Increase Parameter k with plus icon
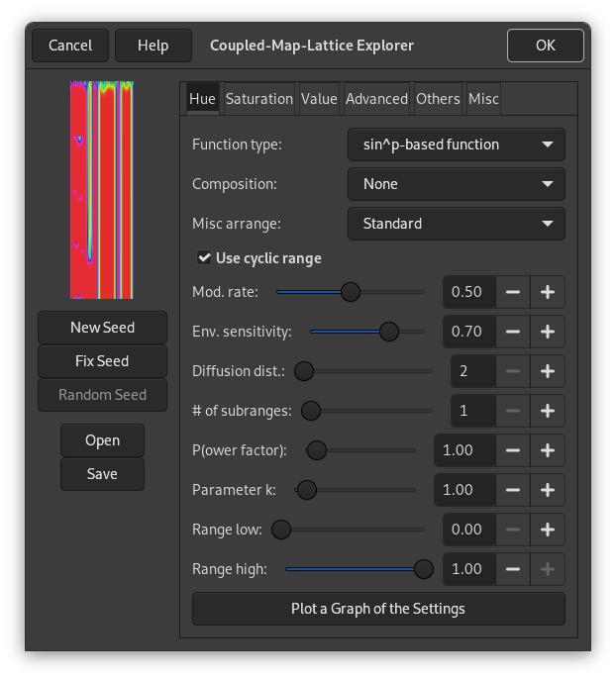Image resolution: width=616 pixels, height=679 pixels. pos(548,490)
